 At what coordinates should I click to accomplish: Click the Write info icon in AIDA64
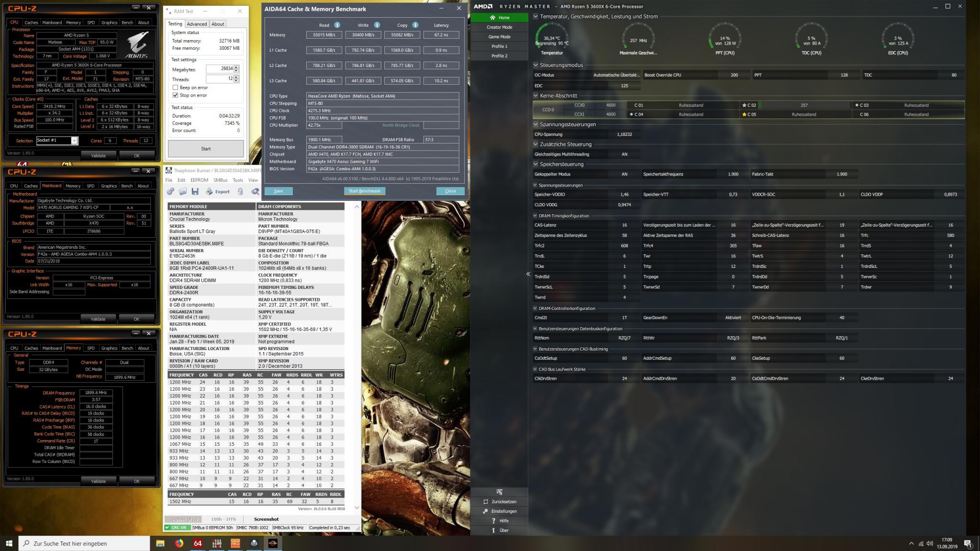[377, 25]
